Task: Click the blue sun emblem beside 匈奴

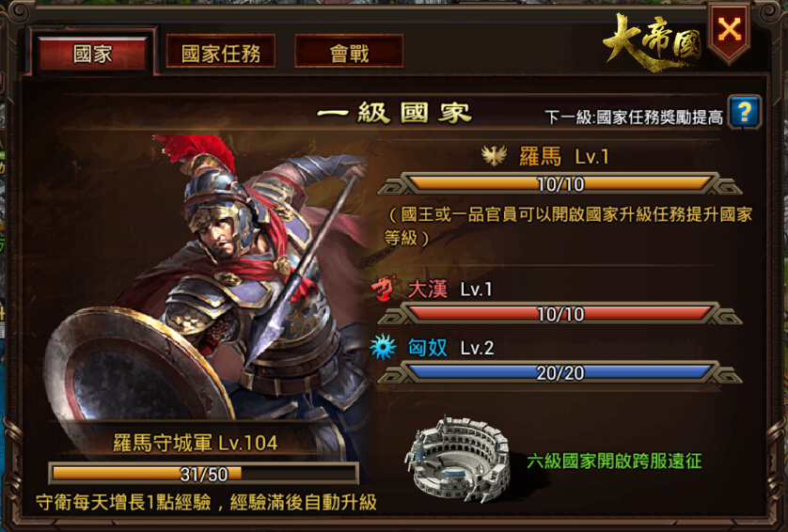Action: coord(384,347)
